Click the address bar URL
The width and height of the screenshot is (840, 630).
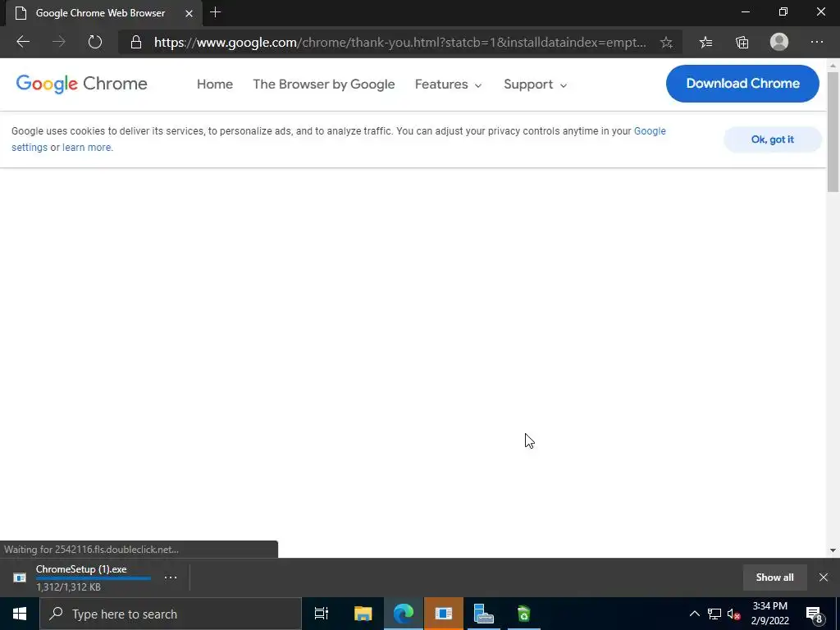point(399,43)
